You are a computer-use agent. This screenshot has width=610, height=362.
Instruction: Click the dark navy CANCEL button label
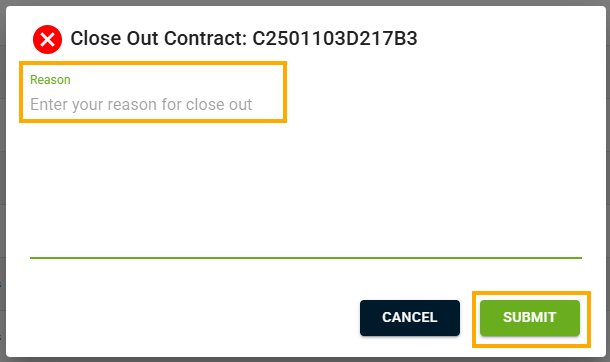410,317
